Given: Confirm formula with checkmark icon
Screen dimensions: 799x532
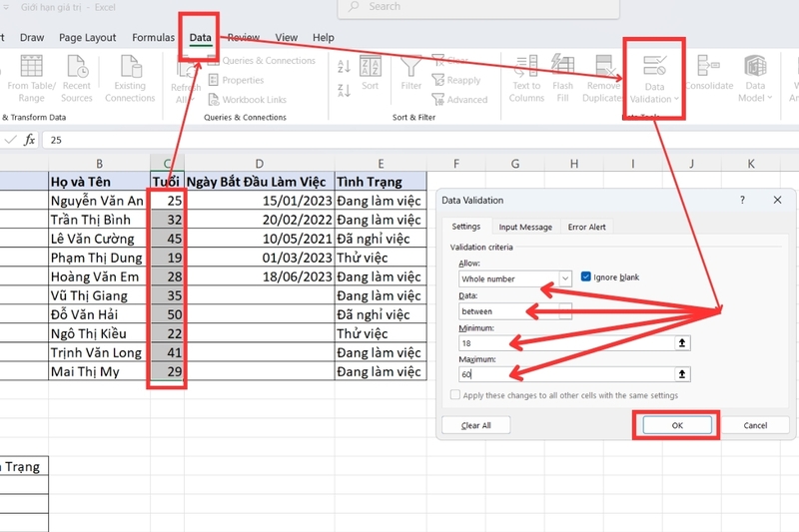Looking at the screenshot, I should [10, 140].
